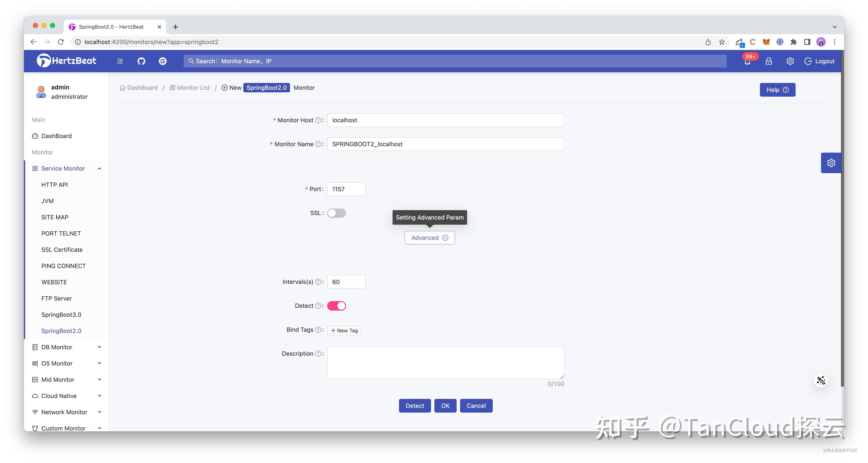The height and width of the screenshot is (463, 868).
Task: Add a tag with New Tag
Action: [x=344, y=330]
